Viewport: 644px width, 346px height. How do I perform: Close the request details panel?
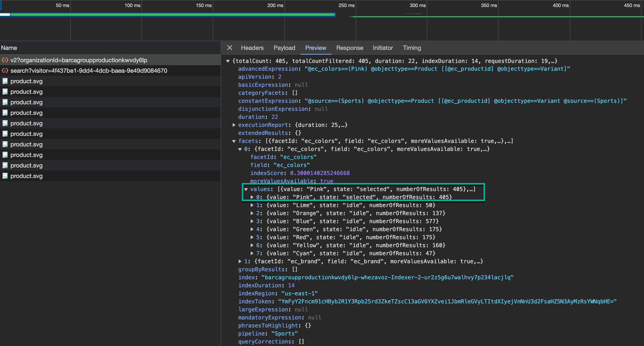tap(229, 48)
